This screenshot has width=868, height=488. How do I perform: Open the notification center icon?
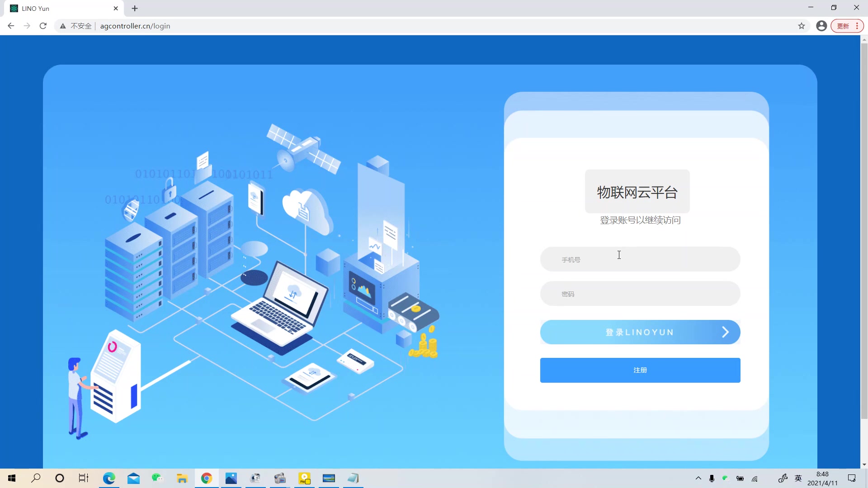[x=852, y=478]
